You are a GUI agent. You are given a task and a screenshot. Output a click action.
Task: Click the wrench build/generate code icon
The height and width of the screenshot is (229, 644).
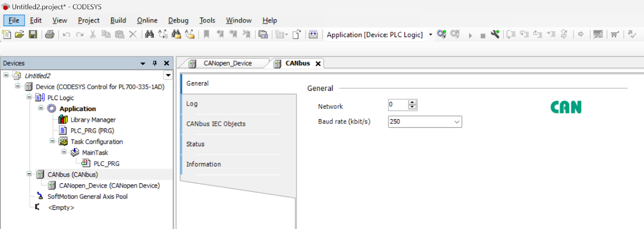tap(495, 34)
